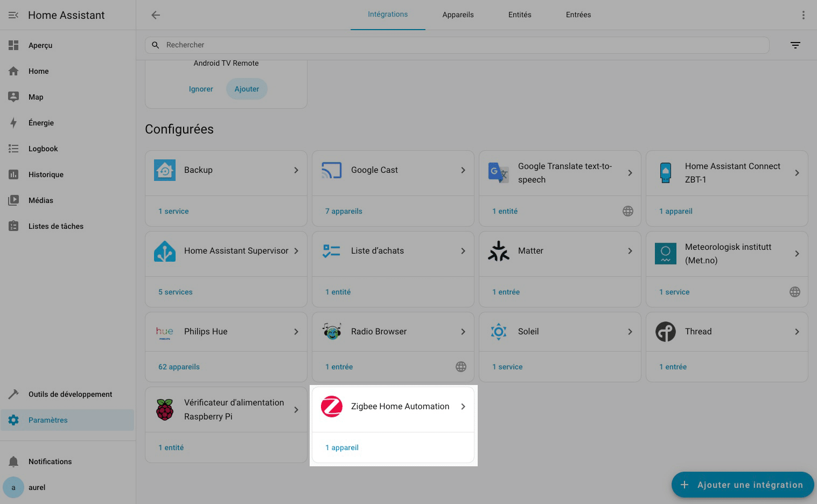
Task: Switch to the Entités tab
Action: [520, 15]
